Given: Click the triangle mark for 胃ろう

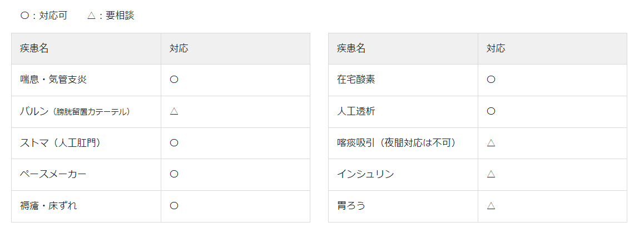Looking at the screenshot, I should 491,206.
